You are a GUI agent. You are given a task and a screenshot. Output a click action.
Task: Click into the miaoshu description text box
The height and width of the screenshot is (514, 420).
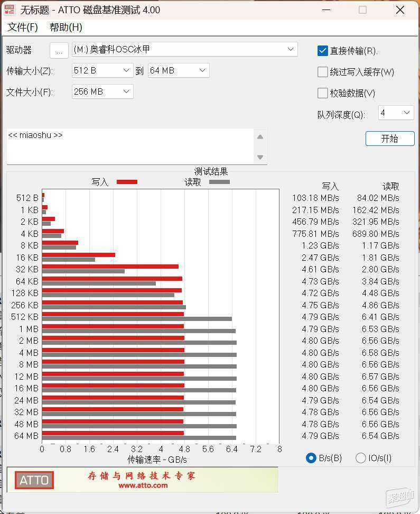pos(130,146)
